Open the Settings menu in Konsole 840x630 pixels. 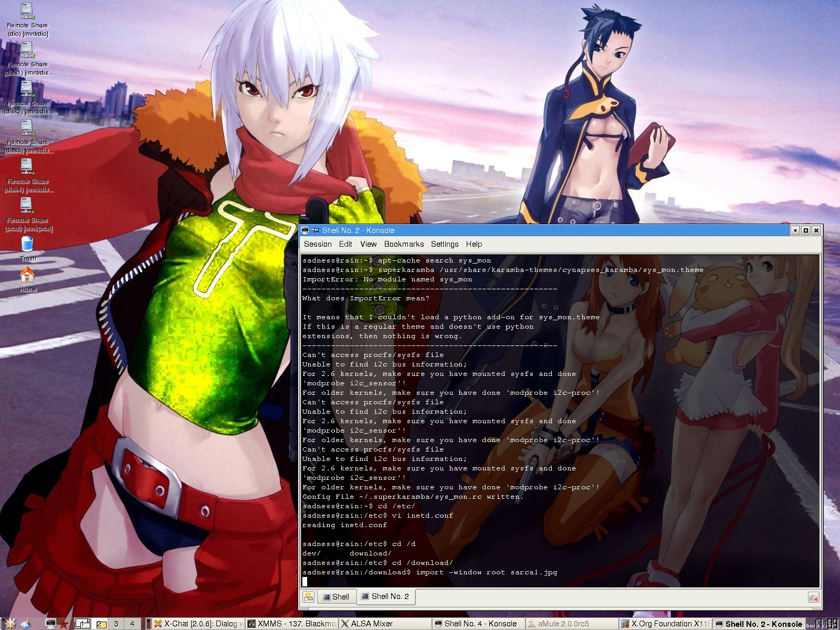pos(445,244)
